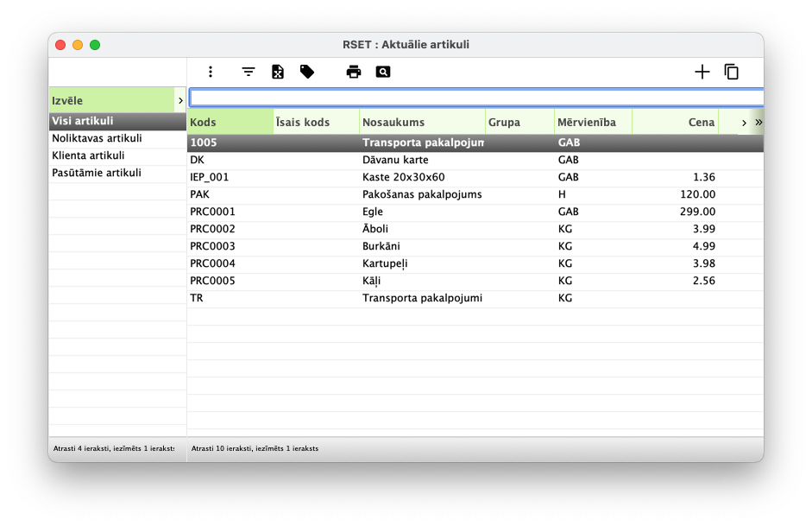The image size is (812, 526).
Task: Select Noliktavas artikuli in sidebar
Action: coord(97,138)
